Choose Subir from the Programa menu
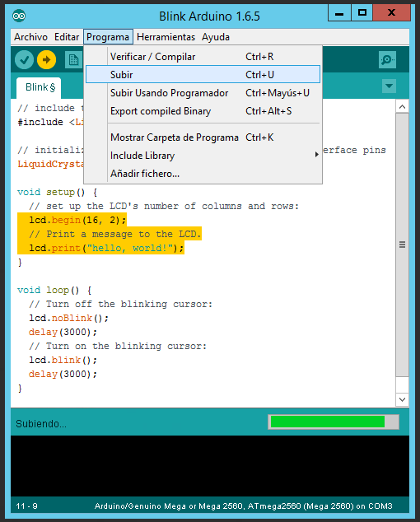Viewport: 420px width, 522px height. point(203,75)
